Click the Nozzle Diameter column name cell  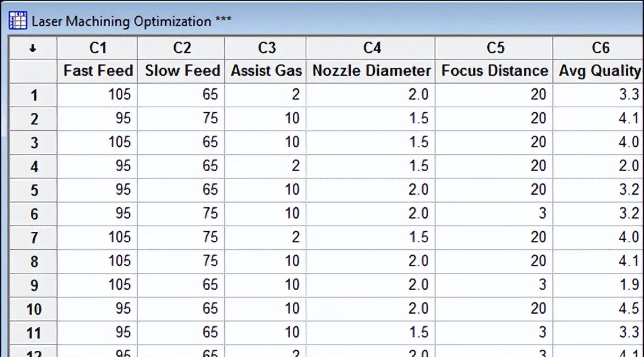[371, 71]
